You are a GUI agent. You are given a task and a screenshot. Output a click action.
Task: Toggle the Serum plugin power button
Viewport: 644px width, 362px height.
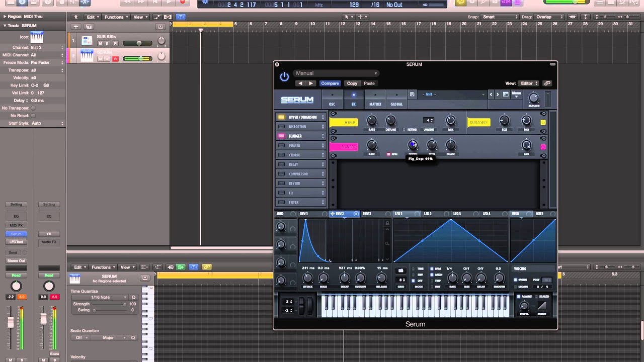[x=284, y=76]
